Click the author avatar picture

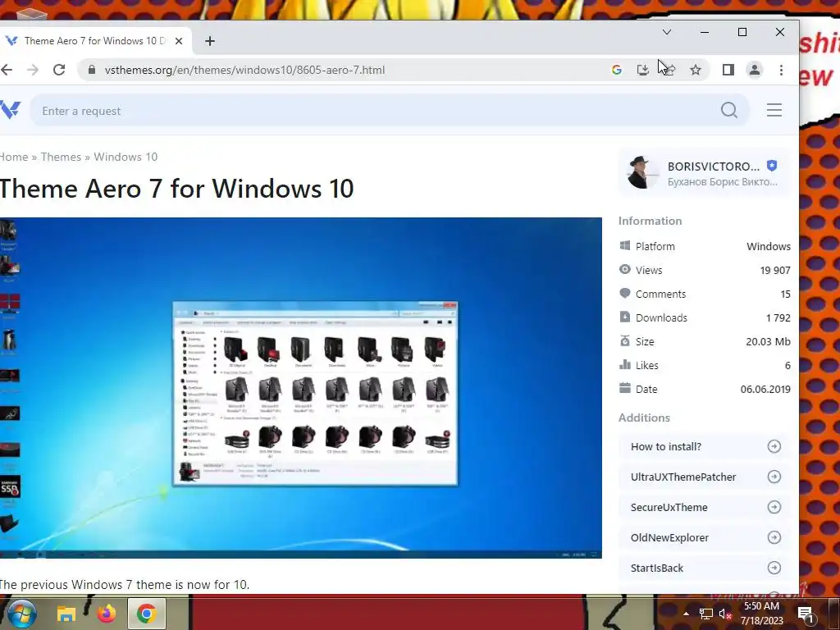tap(642, 172)
